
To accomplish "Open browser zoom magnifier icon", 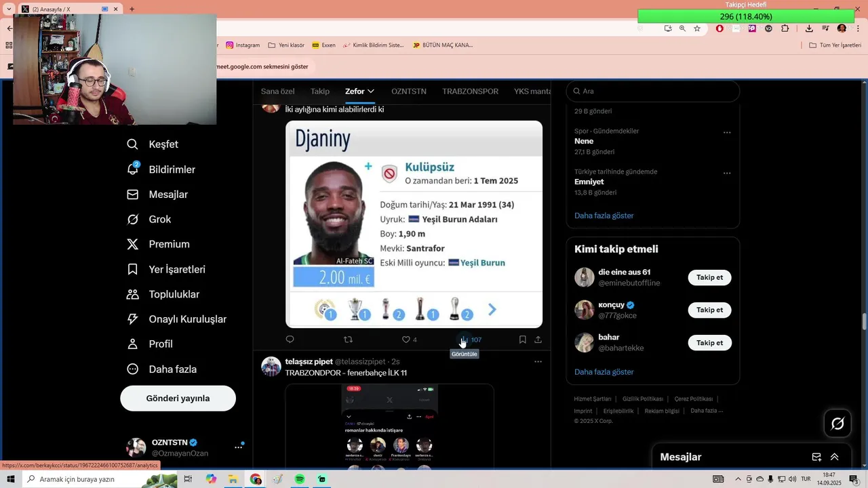I will click(x=682, y=28).
